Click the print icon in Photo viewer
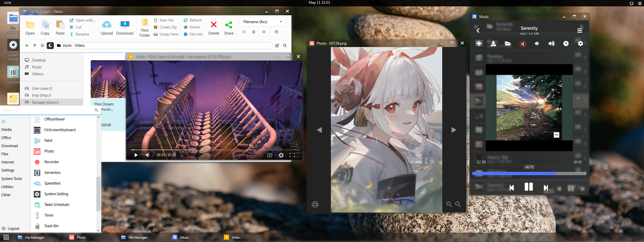This screenshot has height=242, width=644. [315, 204]
